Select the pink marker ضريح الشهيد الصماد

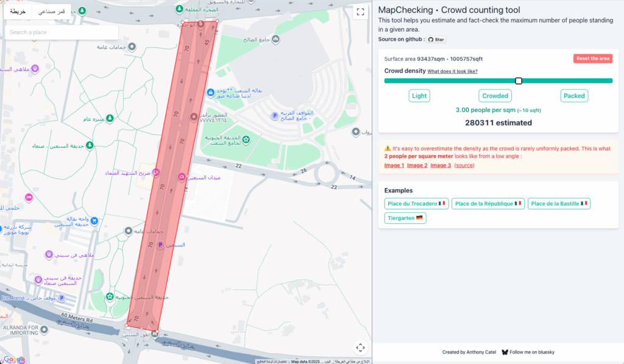(155, 172)
